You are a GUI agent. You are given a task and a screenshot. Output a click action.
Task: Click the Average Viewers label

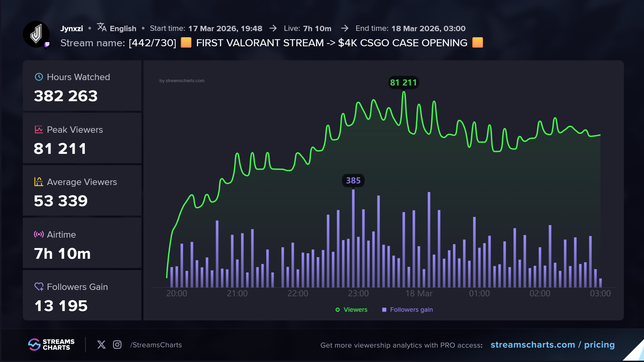pyautogui.click(x=82, y=182)
